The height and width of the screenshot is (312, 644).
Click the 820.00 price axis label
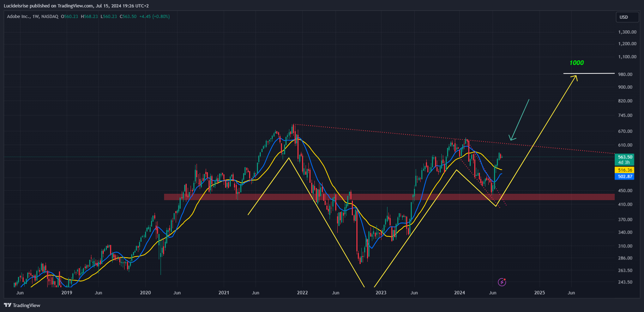pos(625,101)
